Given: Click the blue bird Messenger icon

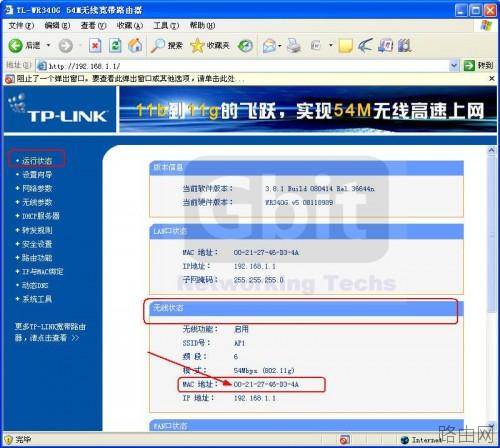Looking at the screenshot, I should point(365,45).
